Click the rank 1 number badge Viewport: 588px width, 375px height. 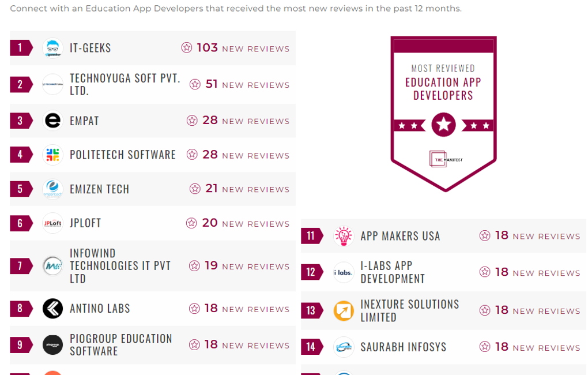click(x=21, y=48)
